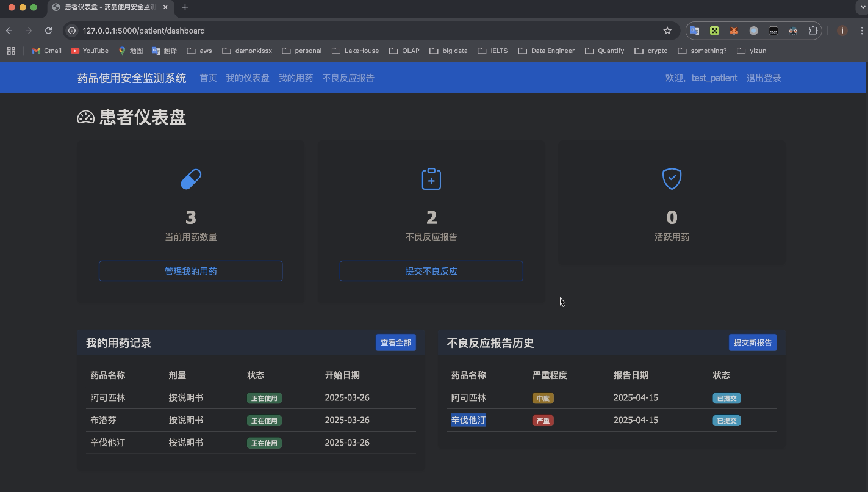The height and width of the screenshot is (492, 868).
Task: Open the 我的用药 navigation item
Action: tap(296, 78)
